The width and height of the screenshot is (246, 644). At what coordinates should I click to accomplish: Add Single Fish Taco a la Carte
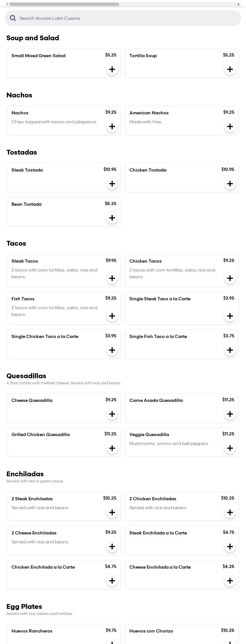pos(230,350)
